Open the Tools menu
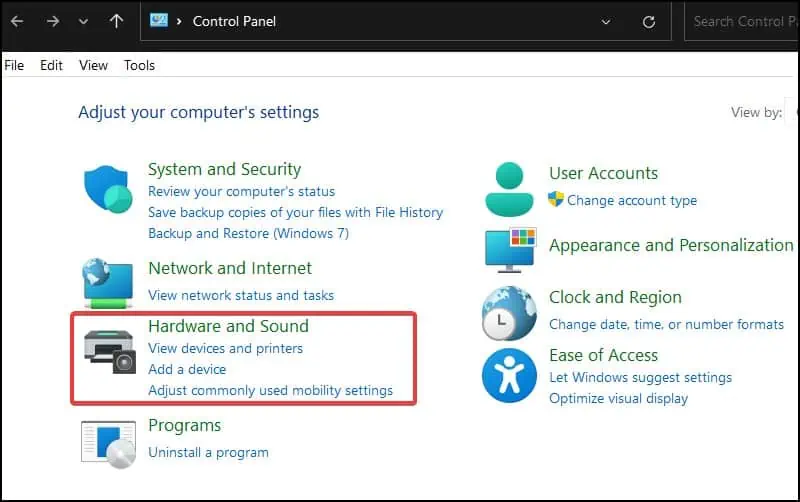 140,65
